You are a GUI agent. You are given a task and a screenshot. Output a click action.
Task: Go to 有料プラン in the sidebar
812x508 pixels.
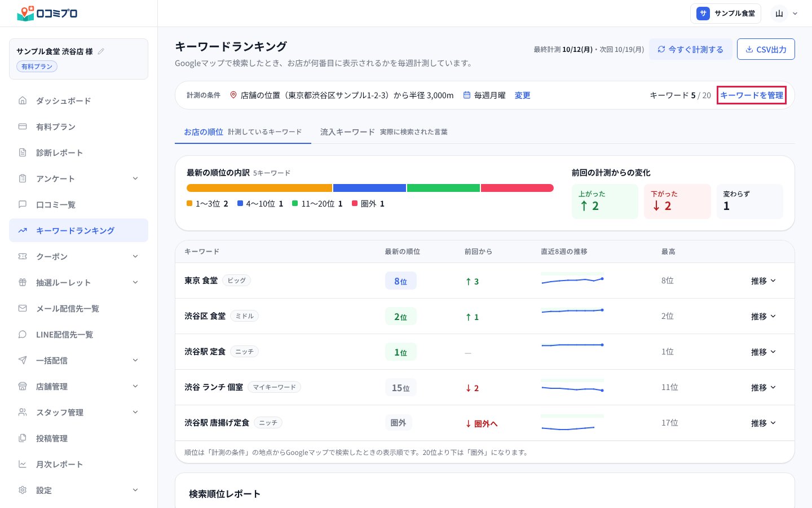(x=78, y=126)
